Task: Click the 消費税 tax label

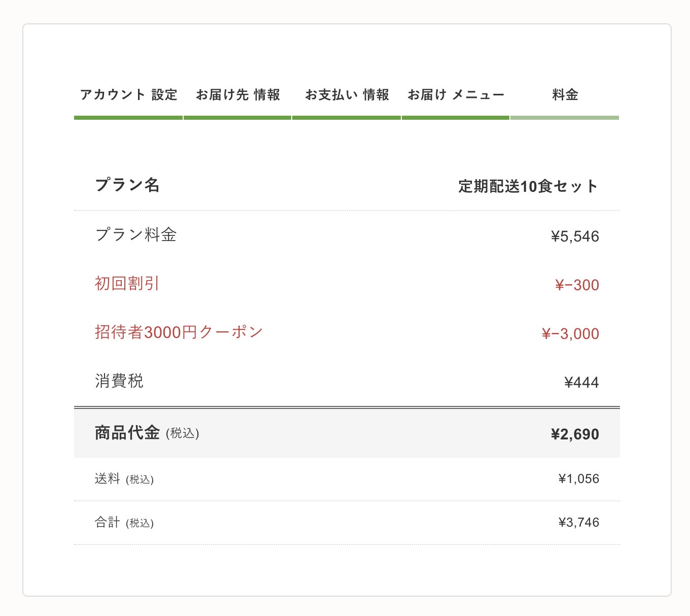Action: click(119, 381)
